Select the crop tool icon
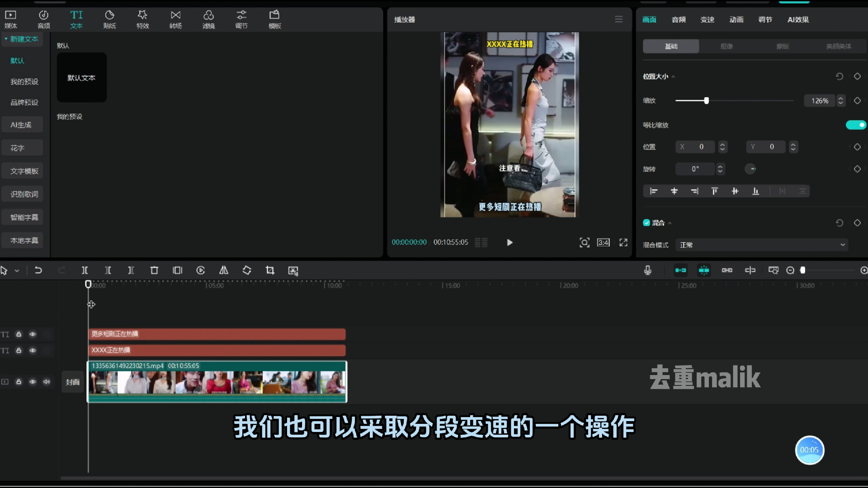868x488 pixels. [269, 271]
